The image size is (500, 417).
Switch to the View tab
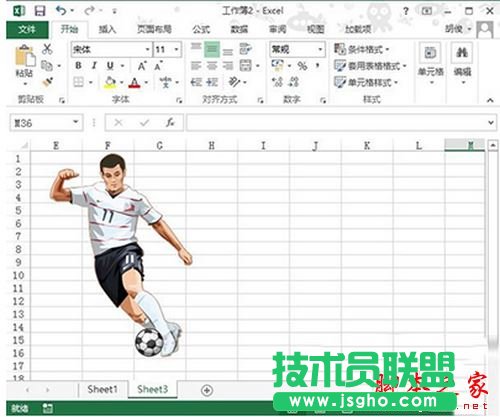click(x=316, y=29)
